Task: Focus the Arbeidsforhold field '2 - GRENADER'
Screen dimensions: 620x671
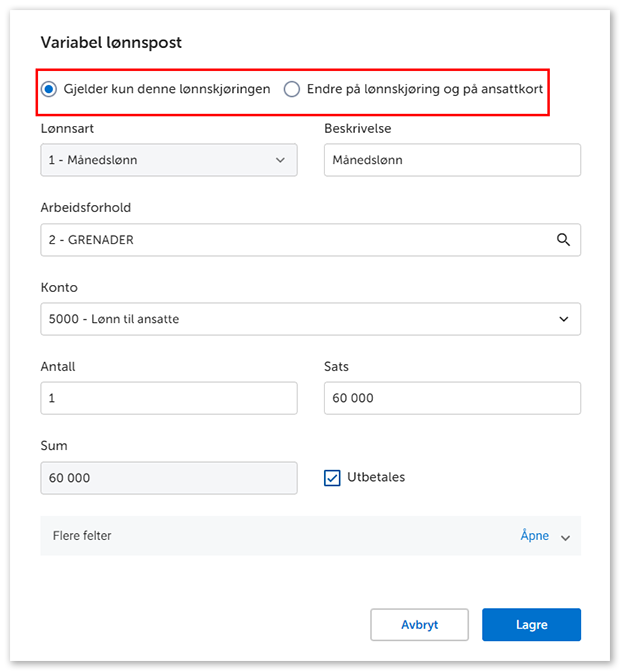Action: 295,240
